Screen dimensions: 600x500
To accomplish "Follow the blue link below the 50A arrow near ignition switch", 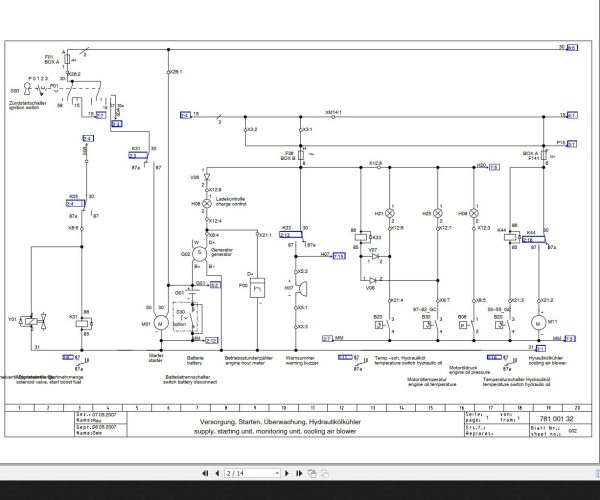I will pos(117,124).
